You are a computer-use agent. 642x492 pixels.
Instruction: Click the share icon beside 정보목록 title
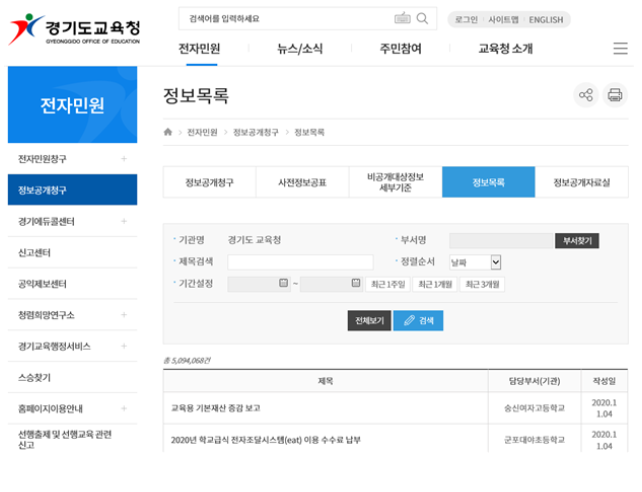pyautogui.click(x=586, y=95)
